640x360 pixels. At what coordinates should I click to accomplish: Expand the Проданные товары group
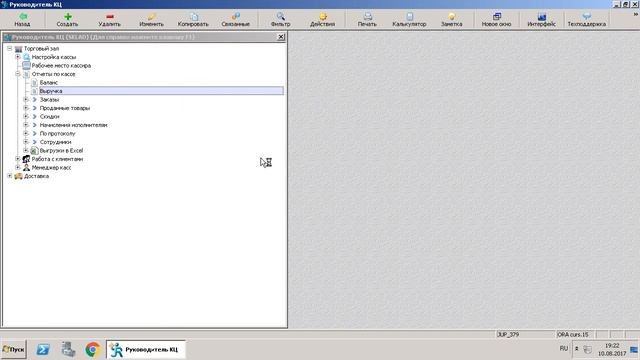coord(26,108)
